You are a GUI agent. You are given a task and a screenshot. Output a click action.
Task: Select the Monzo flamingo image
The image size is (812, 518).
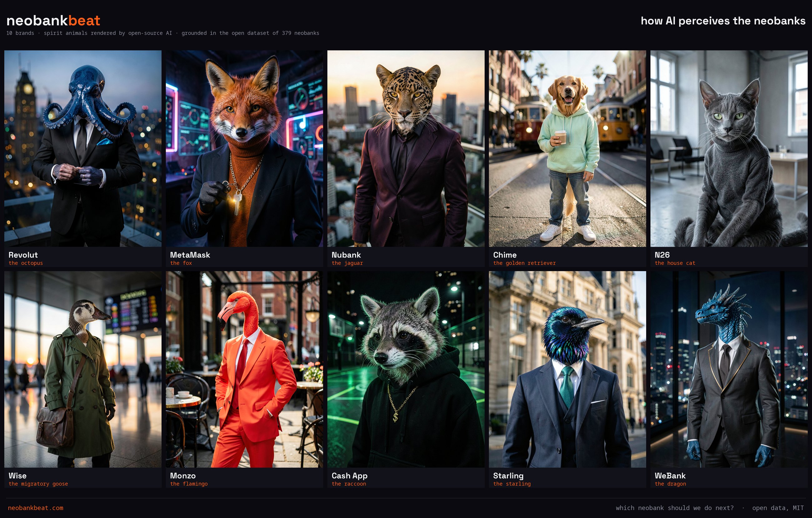245,370
